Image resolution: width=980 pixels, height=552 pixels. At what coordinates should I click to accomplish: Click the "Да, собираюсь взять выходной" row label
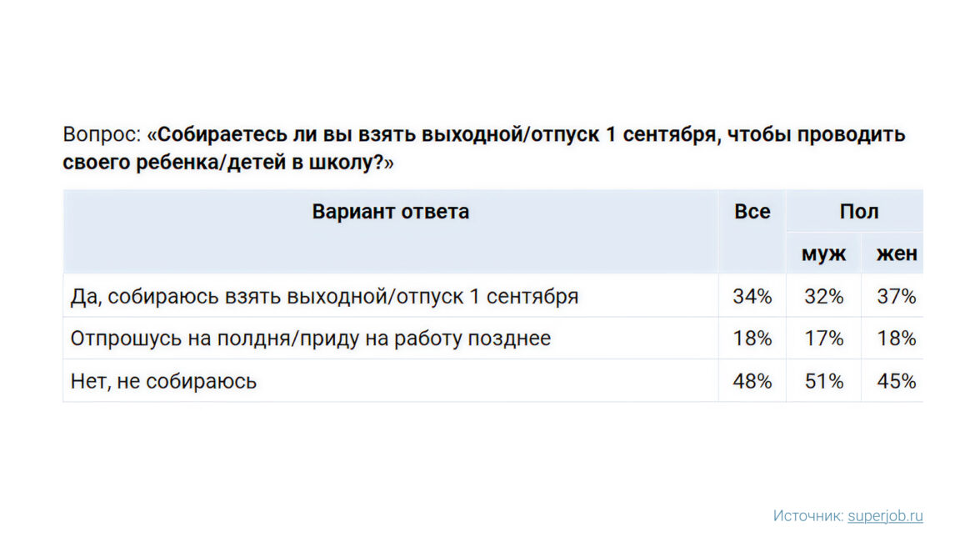coord(324,296)
